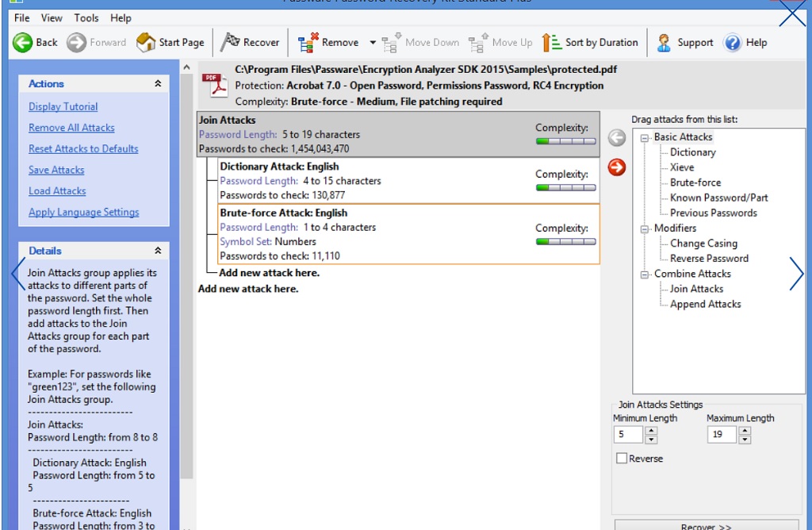This screenshot has width=812, height=530.
Task: Collapse the Basic Attacks tree node
Action: (645, 138)
